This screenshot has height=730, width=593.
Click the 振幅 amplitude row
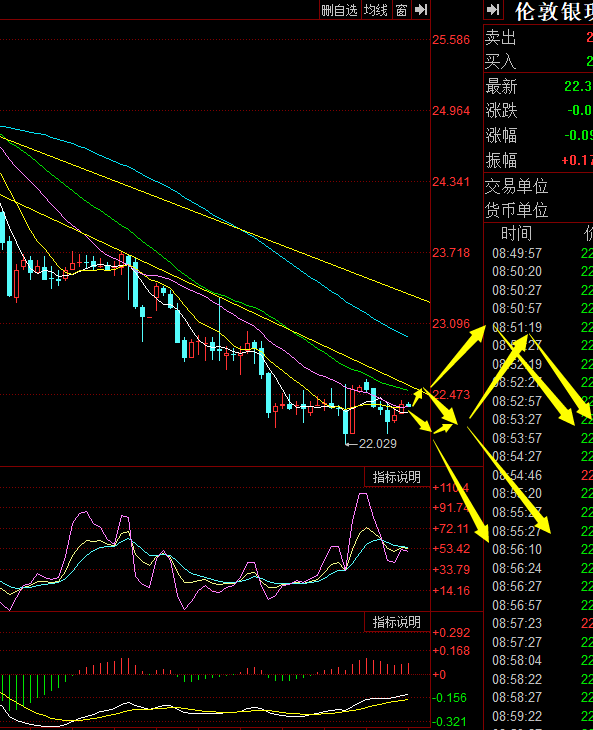coord(539,160)
